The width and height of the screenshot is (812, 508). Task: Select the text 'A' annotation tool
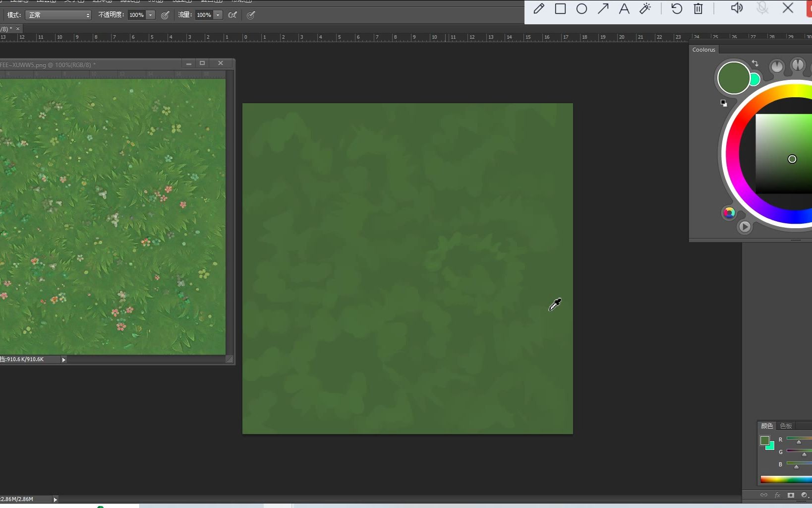[624, 8]
